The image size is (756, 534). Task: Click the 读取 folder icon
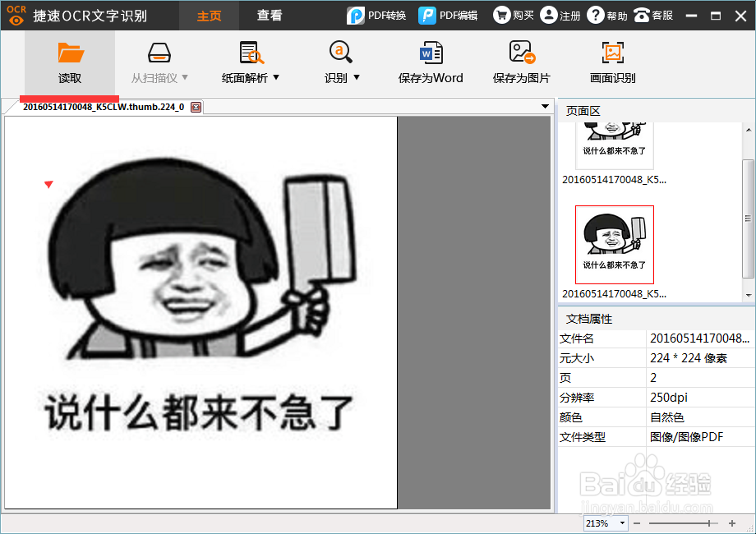[71, 53]
